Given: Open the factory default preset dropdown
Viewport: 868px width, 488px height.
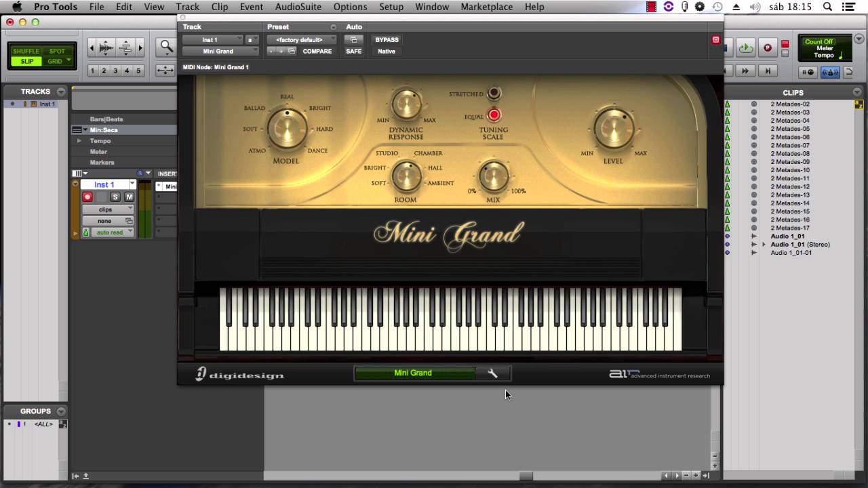Looking at the screenshot, I should pyautogui.click(x=301, y=40).
